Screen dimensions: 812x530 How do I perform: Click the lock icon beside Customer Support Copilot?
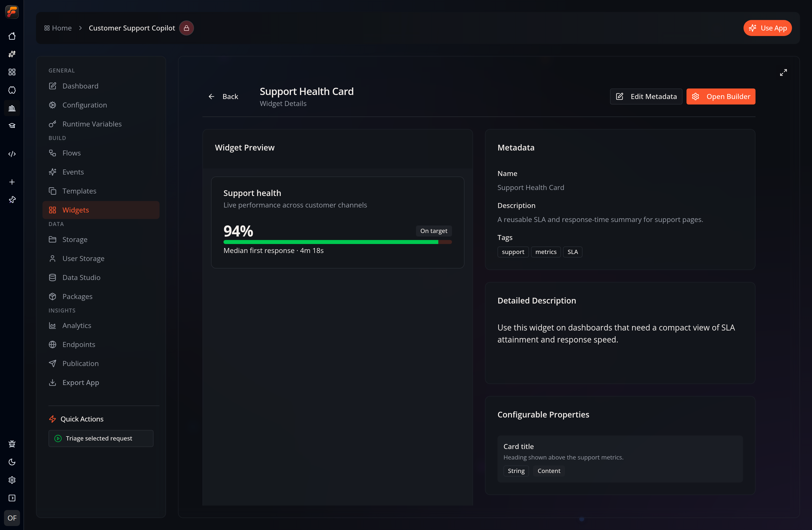click(x=186, y=28)
